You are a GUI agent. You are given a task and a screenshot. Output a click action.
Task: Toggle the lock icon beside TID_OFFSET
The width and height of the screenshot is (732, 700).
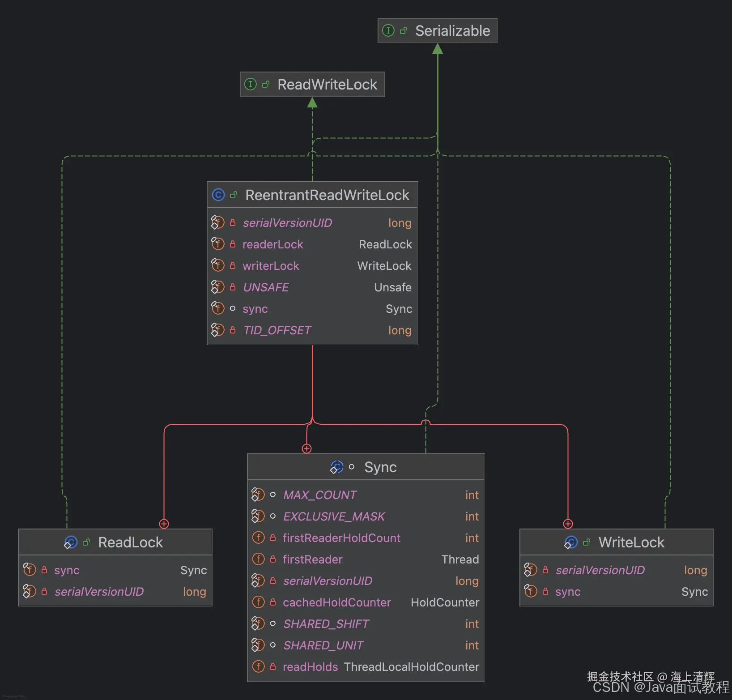233,330
